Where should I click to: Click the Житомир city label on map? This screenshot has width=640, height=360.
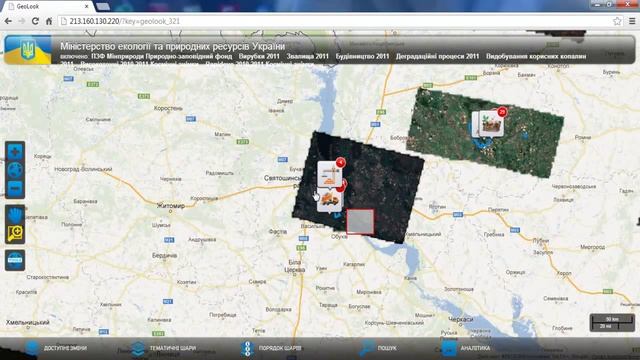171,206
